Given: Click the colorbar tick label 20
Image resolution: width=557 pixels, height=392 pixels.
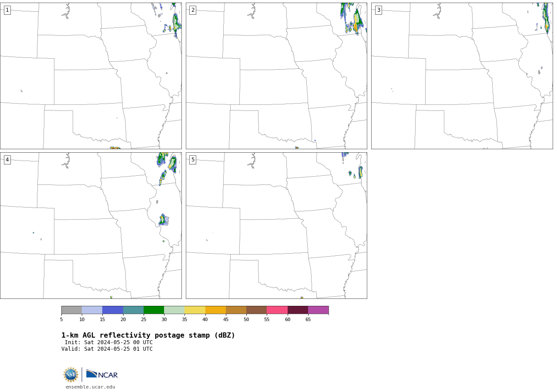Looking at the screenshot, I should click(x=123, y=319).
